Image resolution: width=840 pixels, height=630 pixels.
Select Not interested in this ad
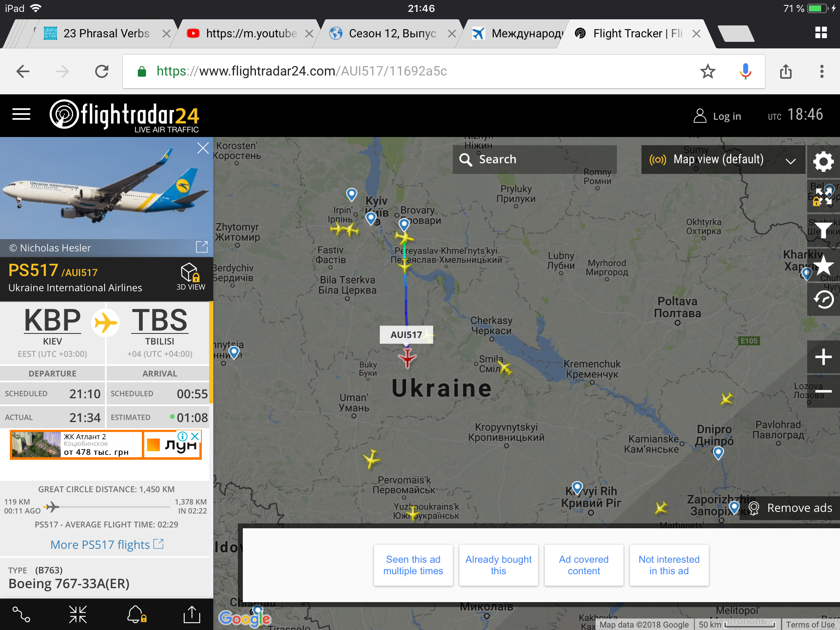(669, 565)
